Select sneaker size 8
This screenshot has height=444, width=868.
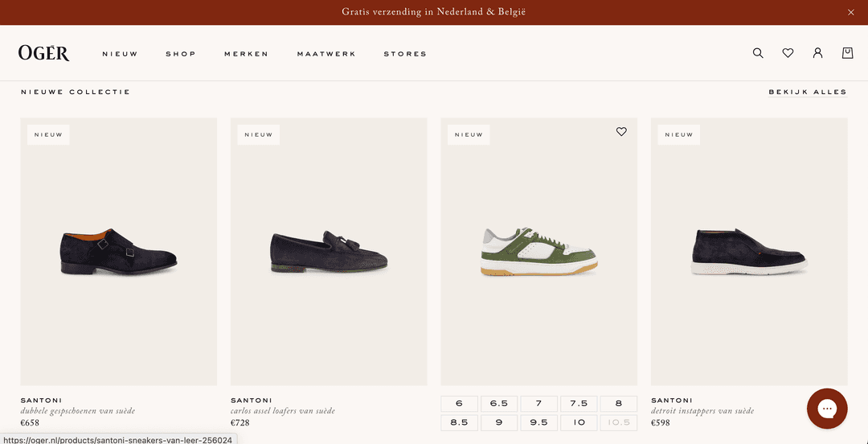[618, 404]
